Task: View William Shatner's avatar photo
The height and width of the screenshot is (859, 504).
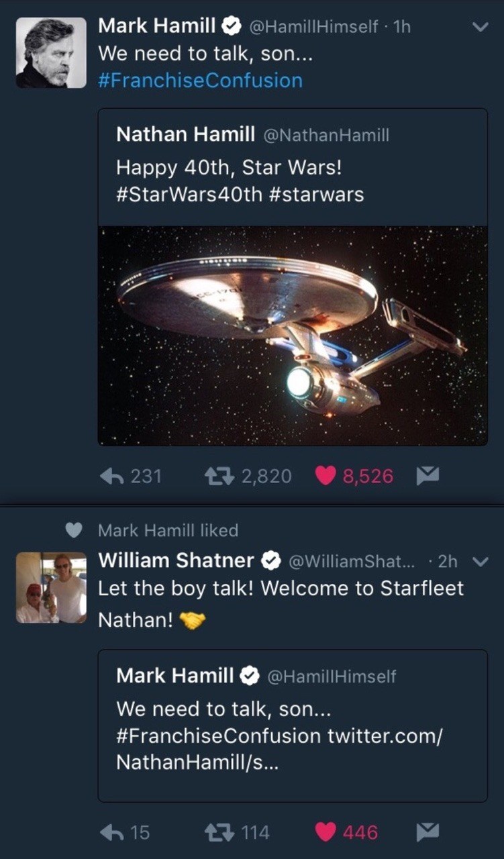Action: (x=51, y=587)
